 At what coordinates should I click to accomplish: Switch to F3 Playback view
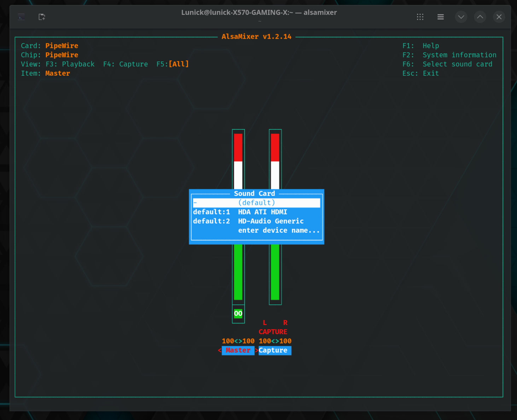(x=70, y=64)
